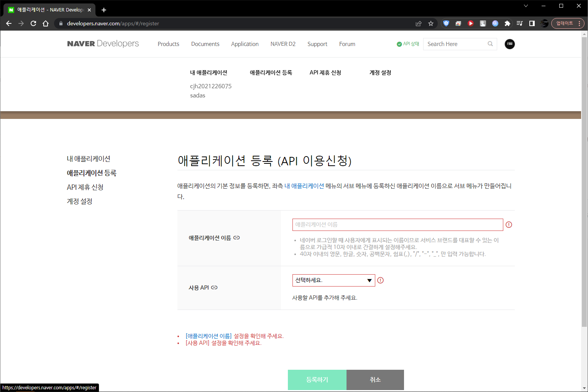
Task: Click the share icon in the address bar
Action: (x=418, y=23)
